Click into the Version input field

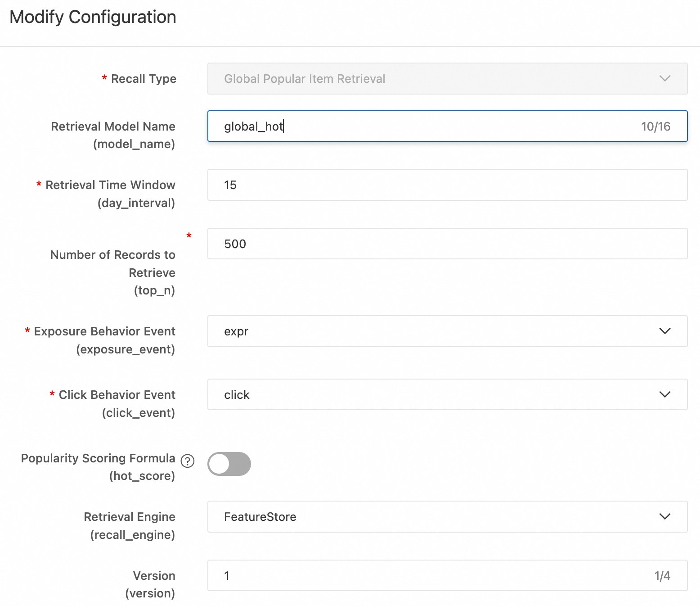tap(432, 576)
